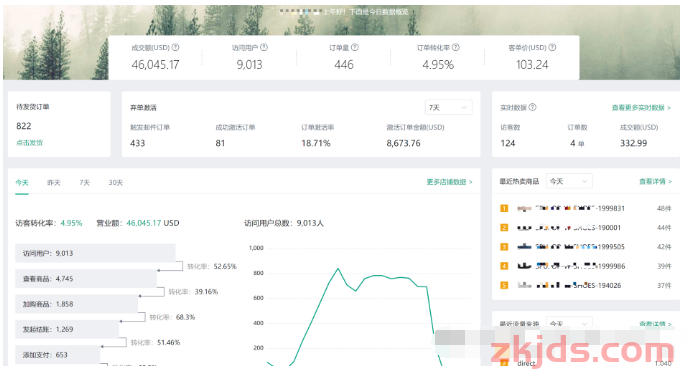
Task: Click the 加购商品: 1,858 funnel bar
Action: point(76,304)
